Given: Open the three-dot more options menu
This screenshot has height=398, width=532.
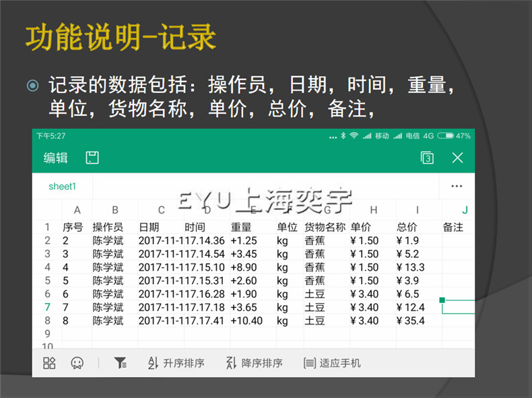Looking at the screenshot, I should 457,186.
